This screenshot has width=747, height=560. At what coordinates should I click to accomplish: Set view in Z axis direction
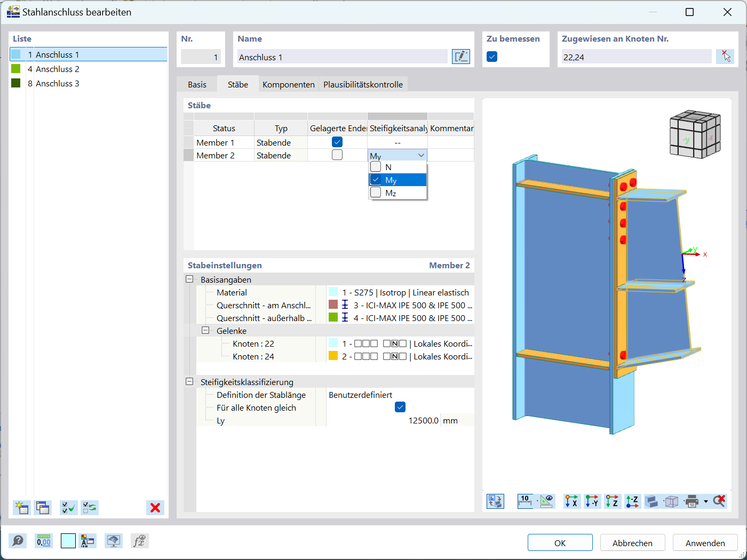[x=613, y=501]
